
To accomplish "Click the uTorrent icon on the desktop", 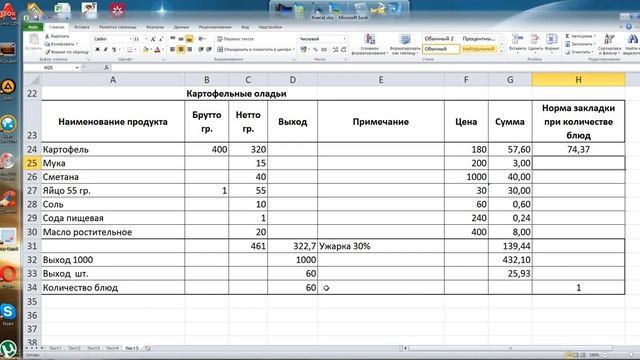I will tap(8, 349).
